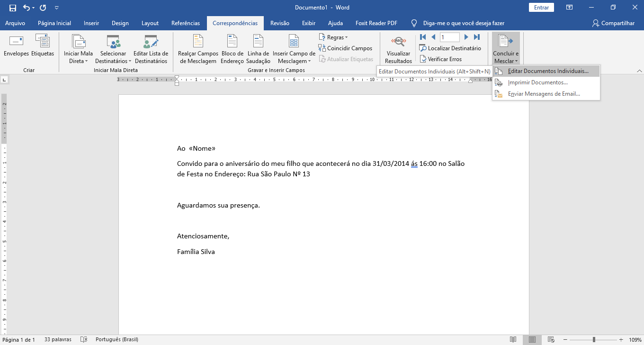Expand the Iniciar Mala Direta dropdown
The width and height of the screenshot is (644, 345).
[78, 49]
